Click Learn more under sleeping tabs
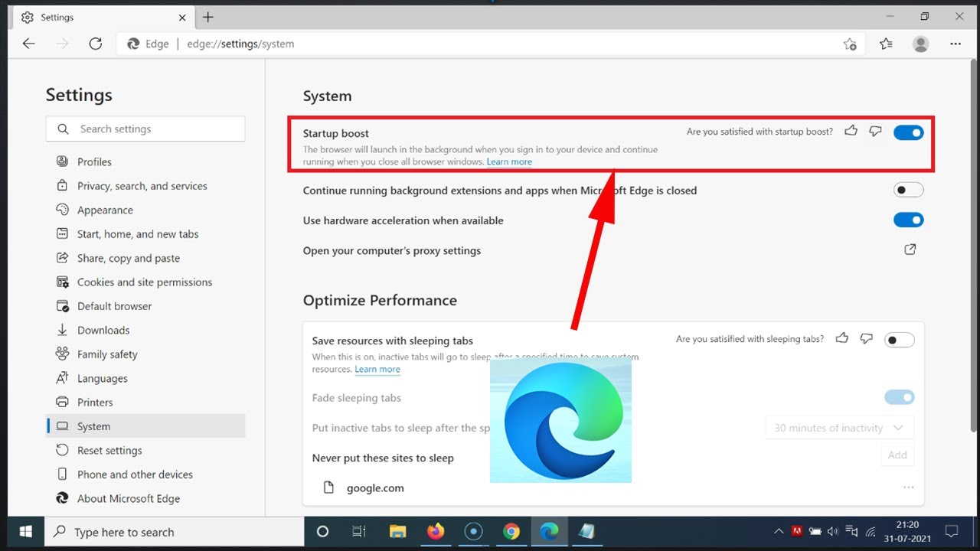 (x=377, y=369)
